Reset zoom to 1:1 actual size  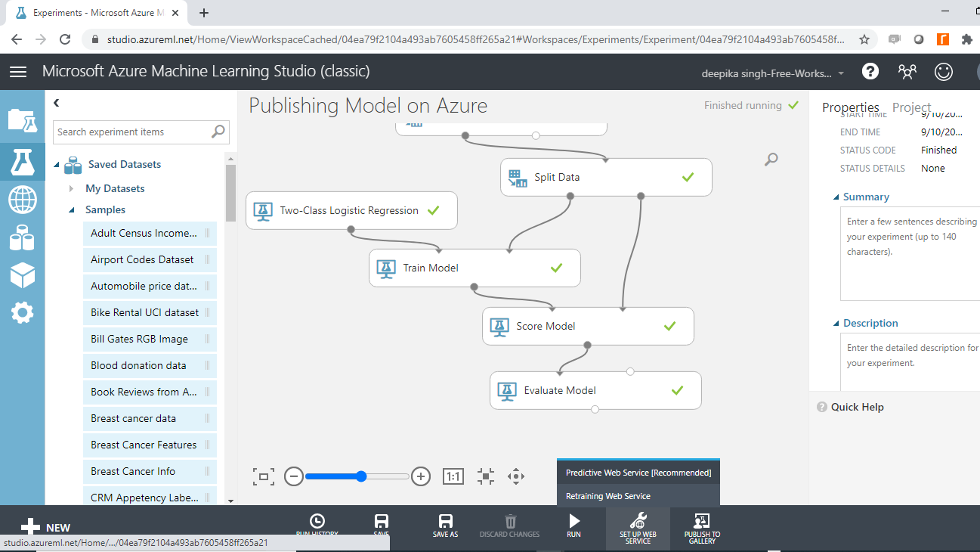point(453,476)
